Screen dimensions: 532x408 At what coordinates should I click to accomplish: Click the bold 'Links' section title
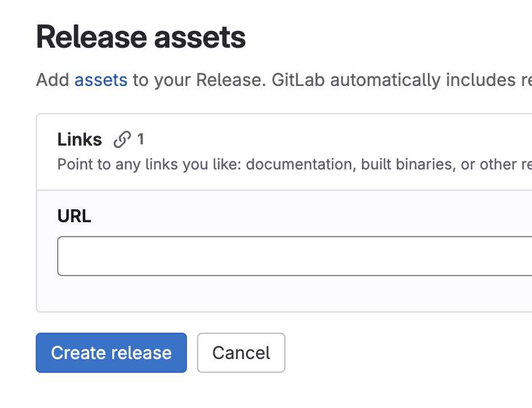[80, 139]
